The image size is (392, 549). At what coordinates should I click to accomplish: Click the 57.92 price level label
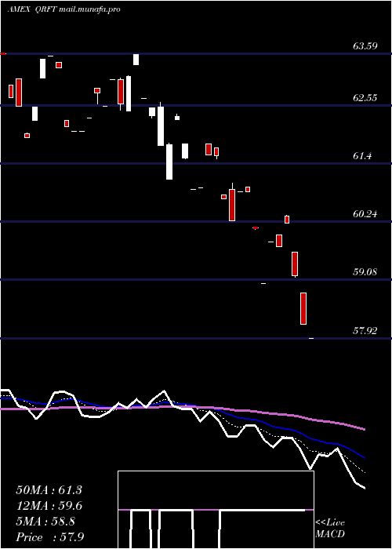point(365,330)
